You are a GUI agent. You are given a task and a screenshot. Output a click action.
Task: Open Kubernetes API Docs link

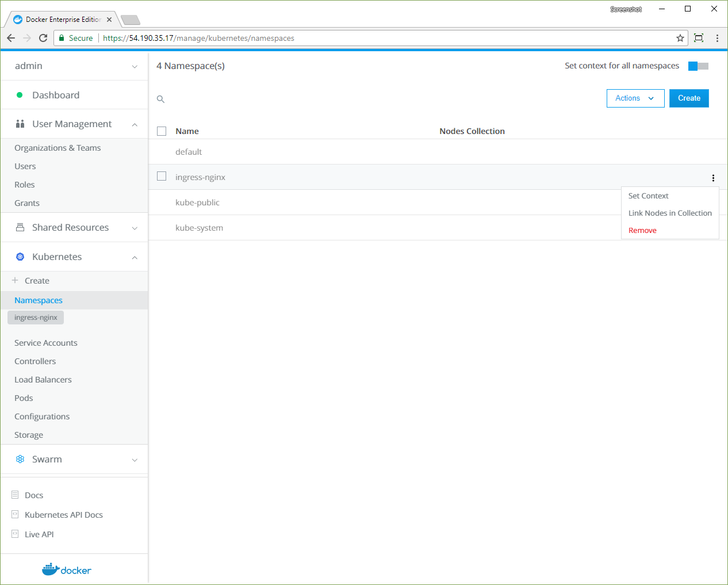[x=63, y=515]
